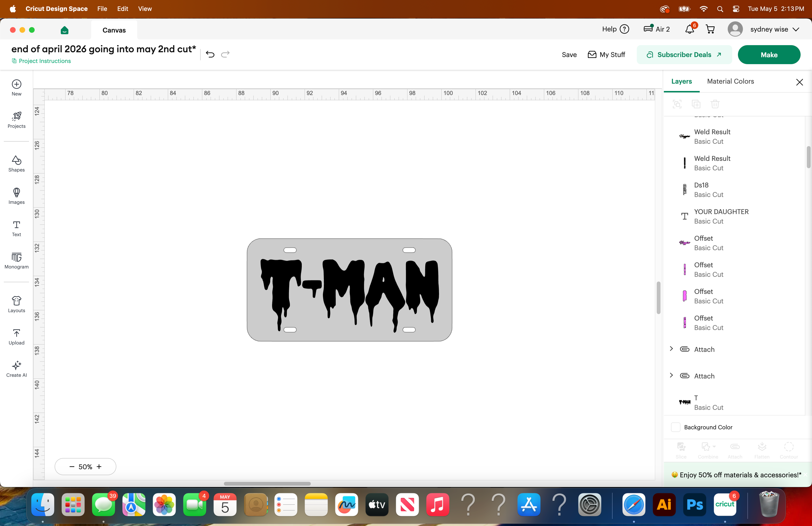This screenshot has width=812, height=526.
Task: Switch to the Layers tab
Action: click(681, 81)
